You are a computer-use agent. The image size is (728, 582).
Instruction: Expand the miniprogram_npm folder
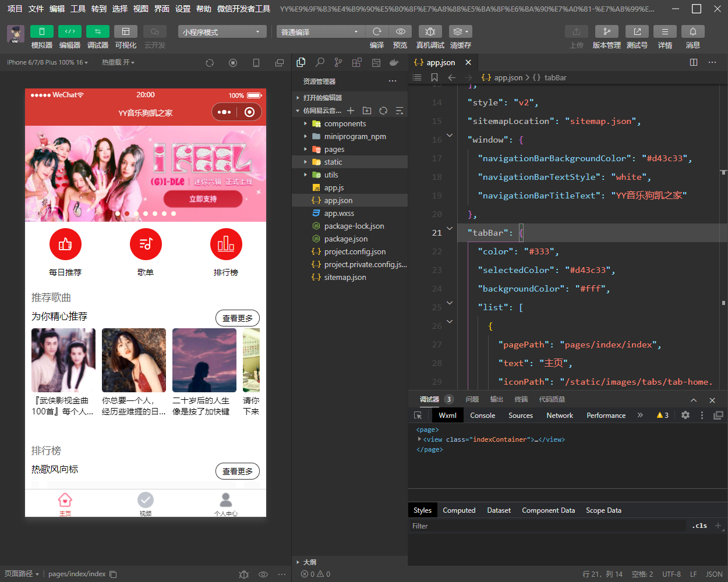(x=349, y=136)
